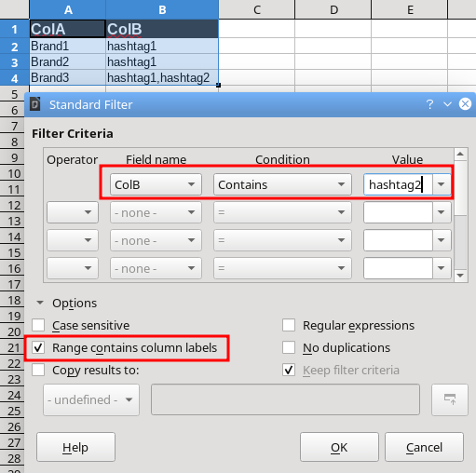Open the hashtag2 value dropdown arrow
The width and height of the screenshot is (476, 473).
pos(442,184)
